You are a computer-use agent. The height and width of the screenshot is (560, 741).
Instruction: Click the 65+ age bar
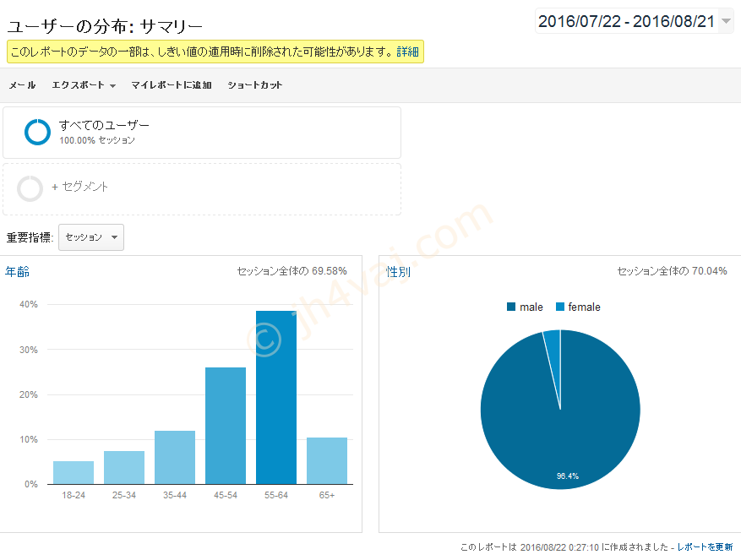point(327,461)
